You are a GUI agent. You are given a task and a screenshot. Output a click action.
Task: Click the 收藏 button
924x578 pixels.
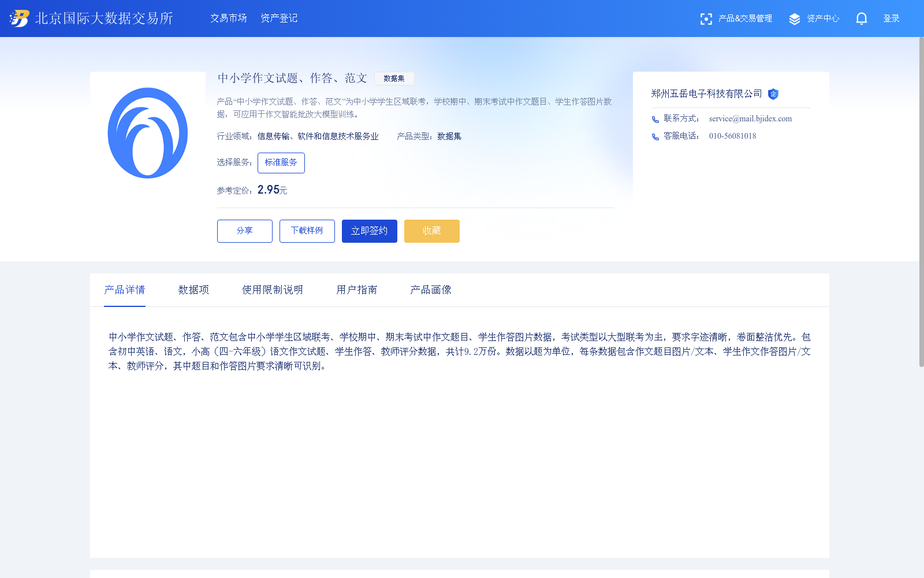pos(432,231)
